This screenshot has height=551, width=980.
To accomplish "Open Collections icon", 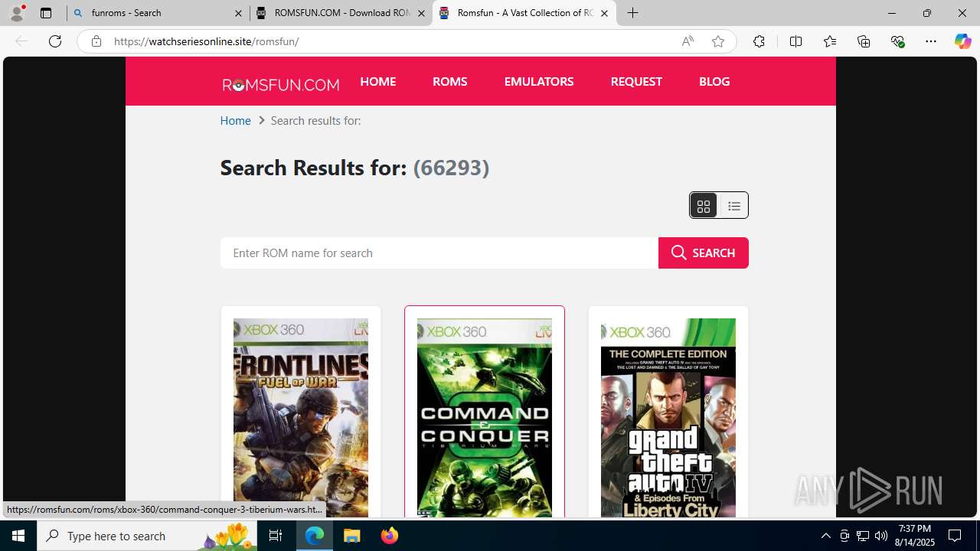I will (x=864, y=41).
